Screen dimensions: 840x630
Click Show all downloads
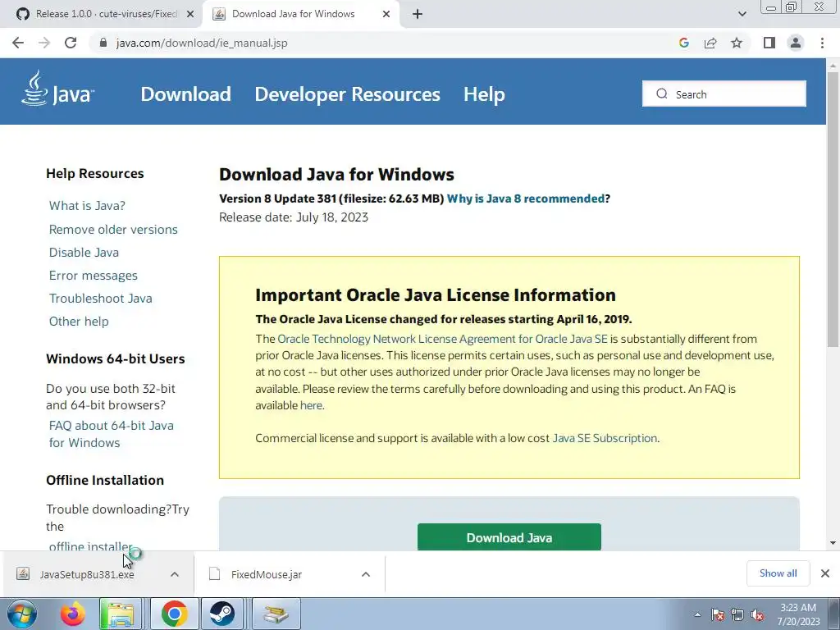pos(778,573)
